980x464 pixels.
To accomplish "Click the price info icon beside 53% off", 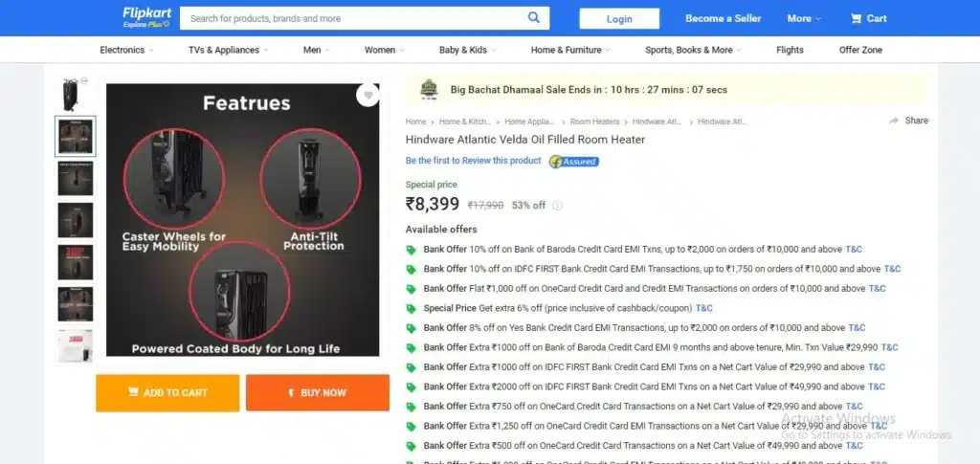I will point(558,206).
